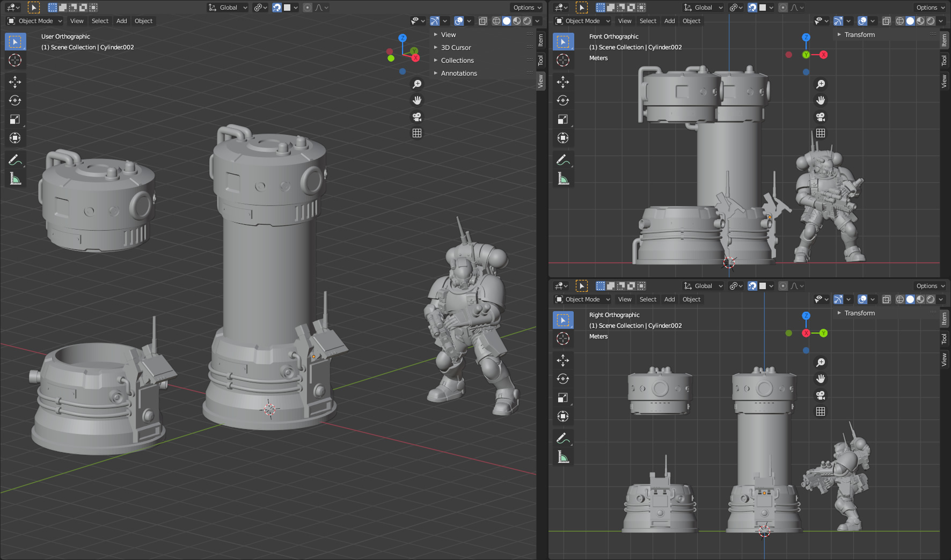The height and width of the screenshot is (560, 951).
Task: Switch User Orthographic viewport to wireframe shading
Action: [496, 21]
